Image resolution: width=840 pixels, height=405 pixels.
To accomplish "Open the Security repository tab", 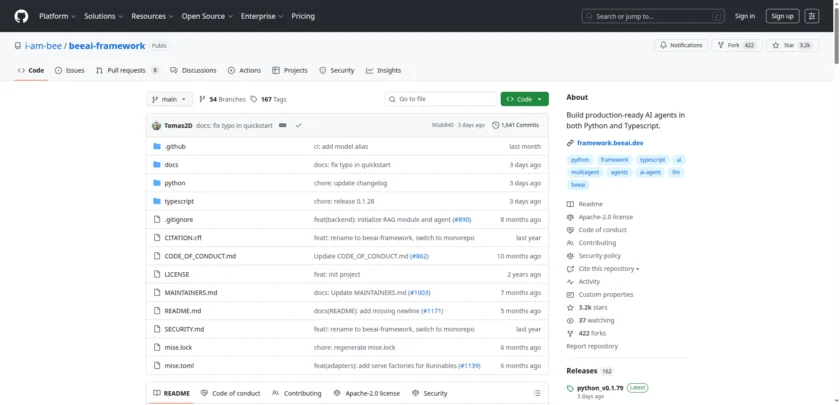I will tap(337, 70).
